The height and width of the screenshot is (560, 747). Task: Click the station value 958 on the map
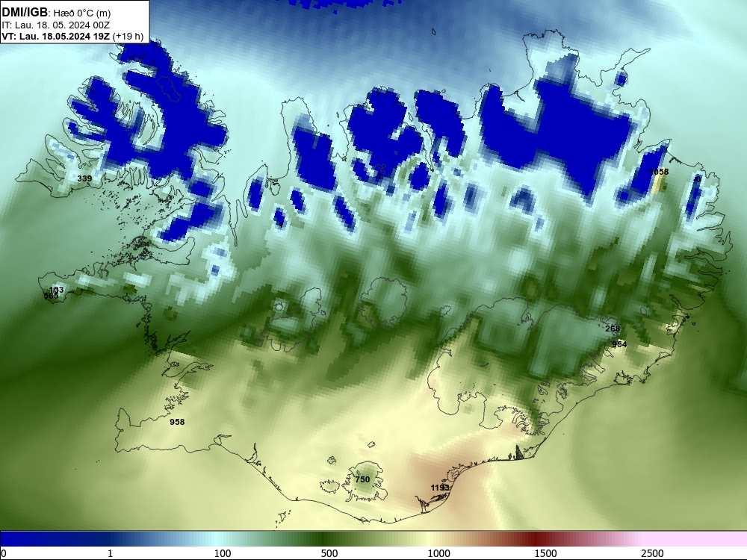coord(177,422)
